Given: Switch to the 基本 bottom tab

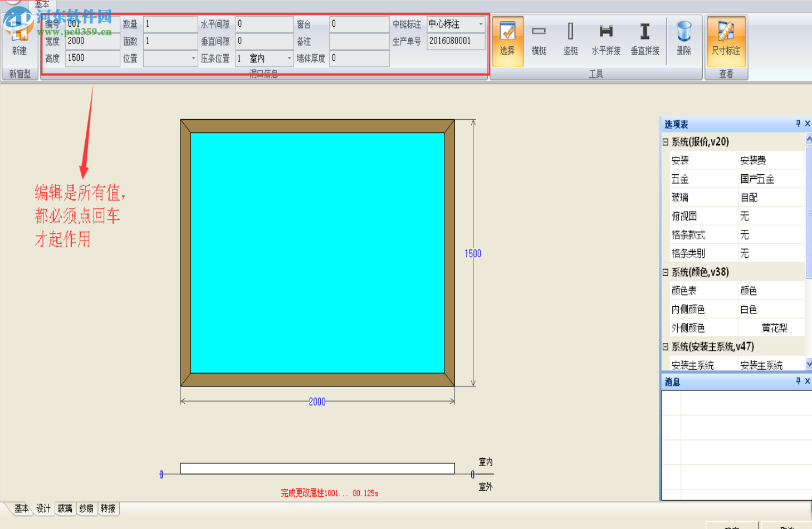Looking at the screenshot, I should [21, 508].
